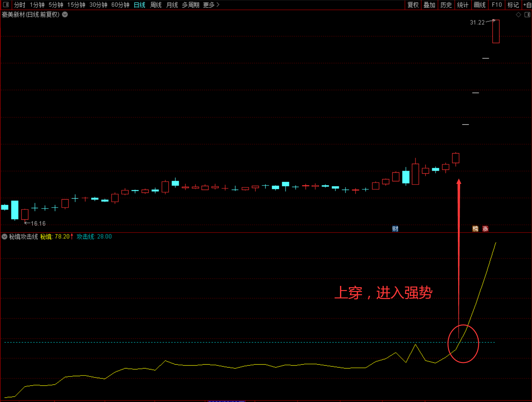Image resolution: width=532 pixels, height=402 pixels.
Task: Toggle the left sidebar panel icon
Action: [6, 5]
